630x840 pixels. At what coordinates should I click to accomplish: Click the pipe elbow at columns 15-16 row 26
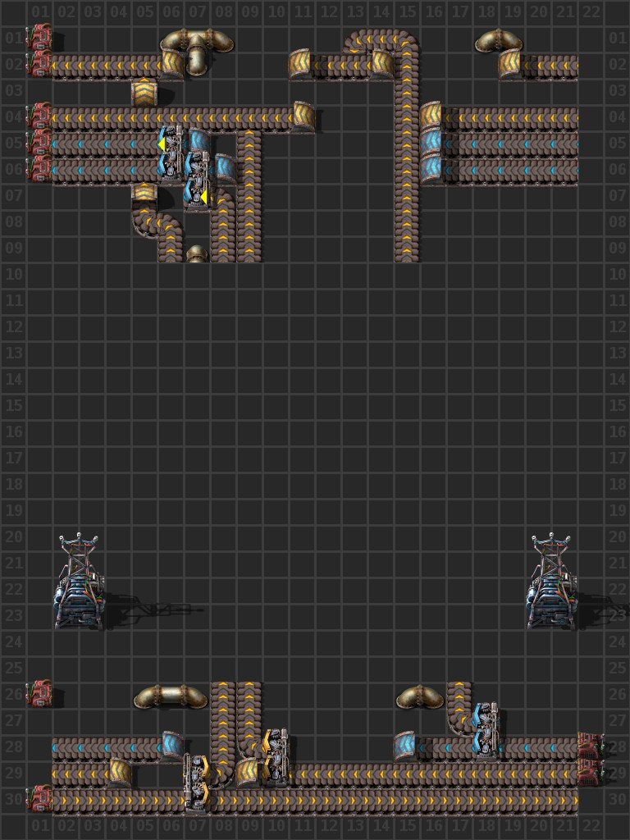pyautogui.click(x=420, y=696)
